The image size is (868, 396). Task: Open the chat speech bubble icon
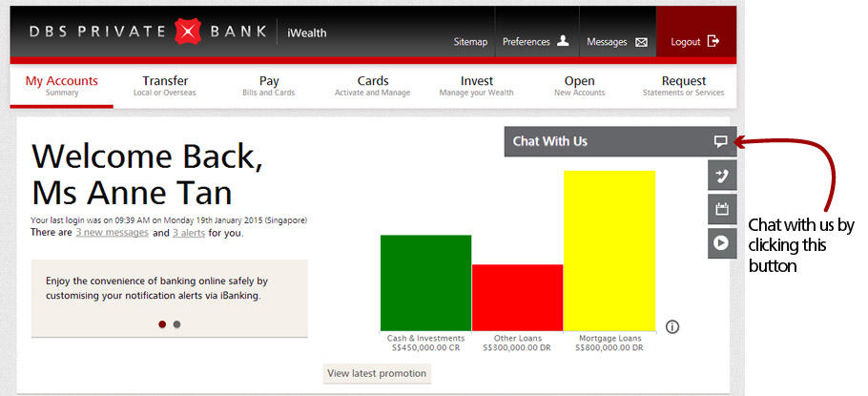(720, 141)
